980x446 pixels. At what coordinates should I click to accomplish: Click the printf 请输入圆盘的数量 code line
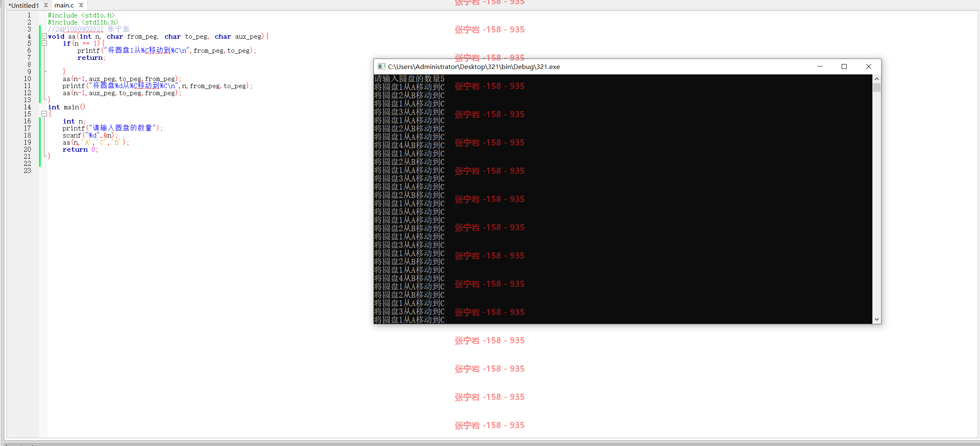point(113,128)
